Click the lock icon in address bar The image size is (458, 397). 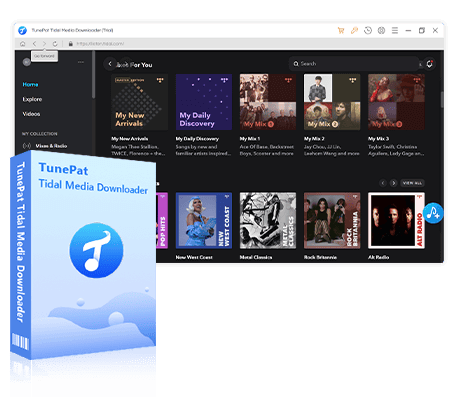71,44
